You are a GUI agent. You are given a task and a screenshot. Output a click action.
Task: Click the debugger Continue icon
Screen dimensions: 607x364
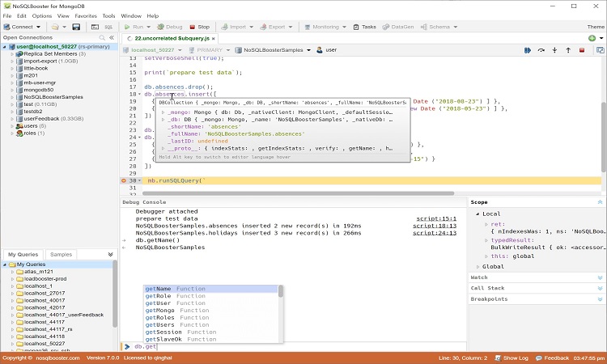click(528, 50)
